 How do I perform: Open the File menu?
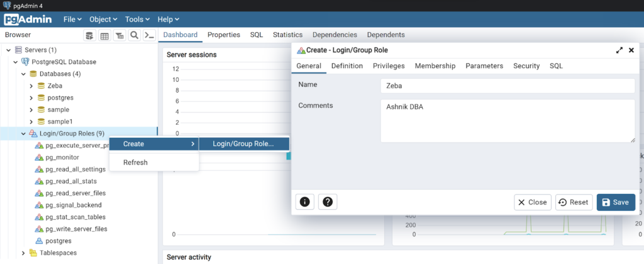tap(73, 20)
